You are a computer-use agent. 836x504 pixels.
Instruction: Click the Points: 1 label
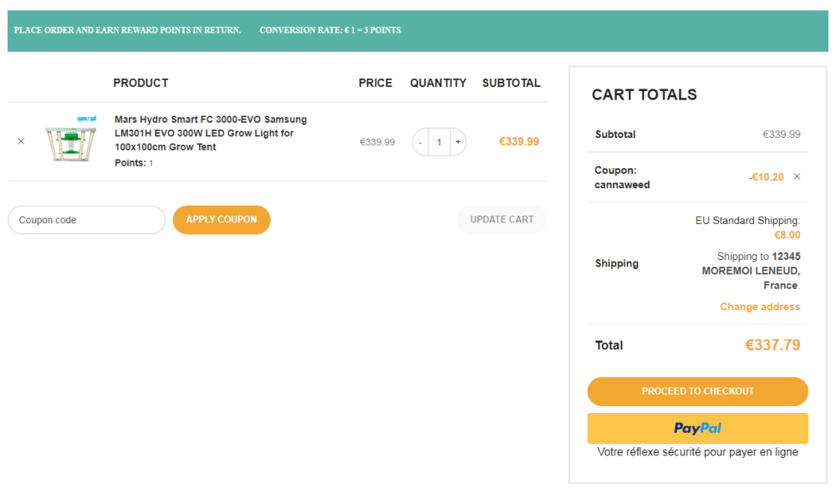coord(134,163)
